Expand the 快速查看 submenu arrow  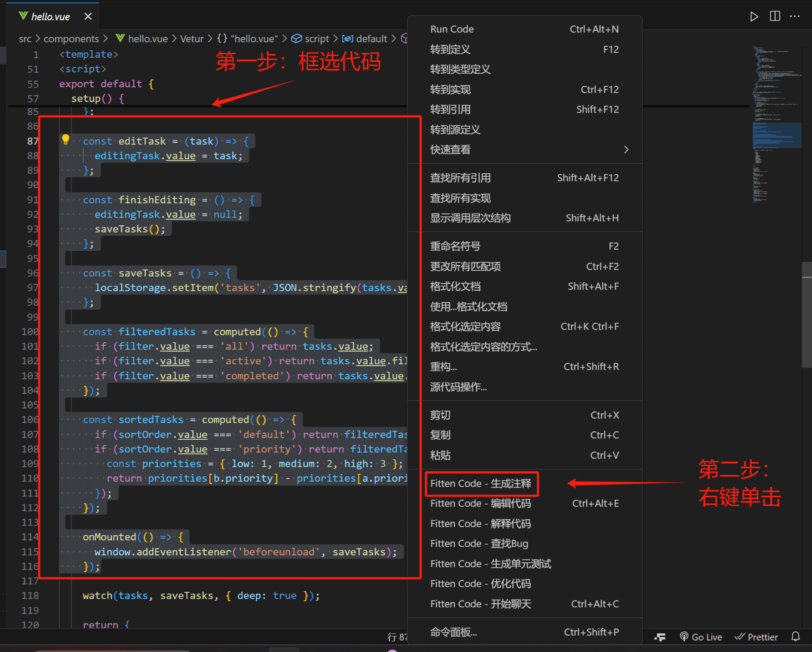(x=626, y=150)
